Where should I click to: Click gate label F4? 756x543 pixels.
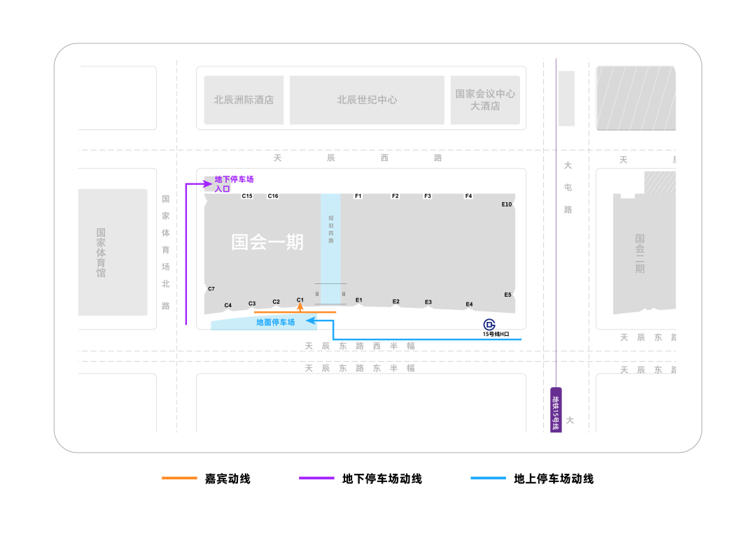[x=468, y=196]
